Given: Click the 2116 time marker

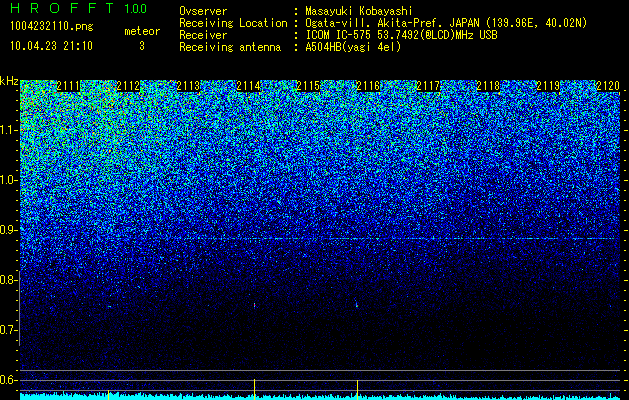Looking at the screenshot, I should tap(368, 86).
